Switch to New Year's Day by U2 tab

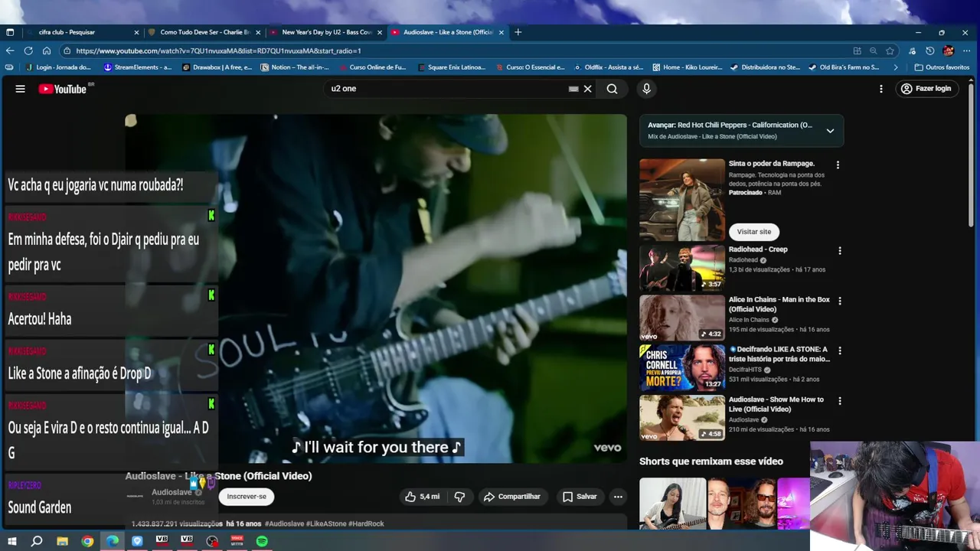[x=326, y=32]
